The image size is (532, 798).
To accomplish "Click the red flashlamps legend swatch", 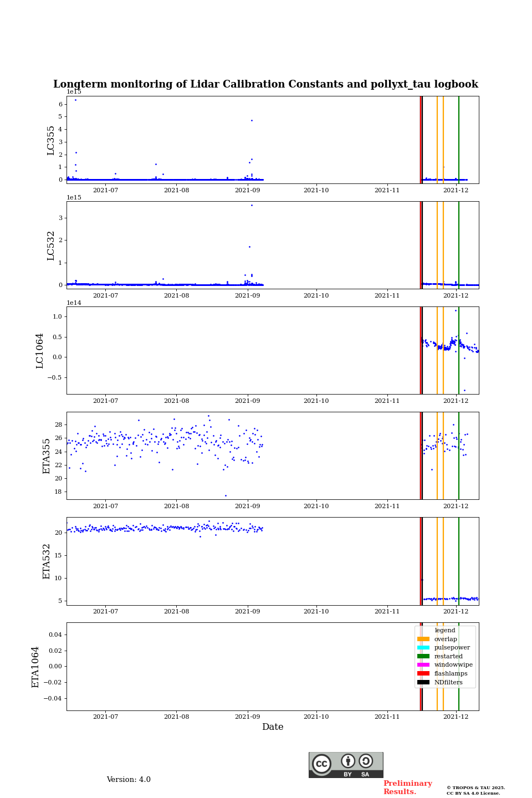I will pos(423,674).
